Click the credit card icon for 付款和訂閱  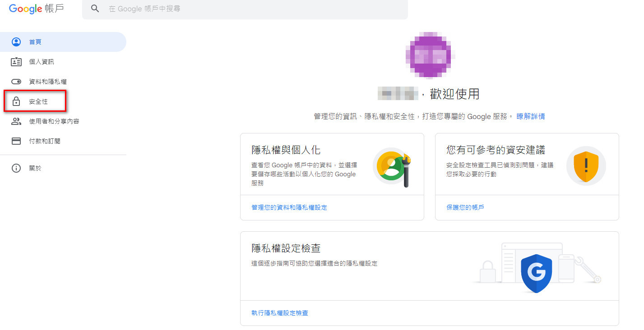coord(16,141)
